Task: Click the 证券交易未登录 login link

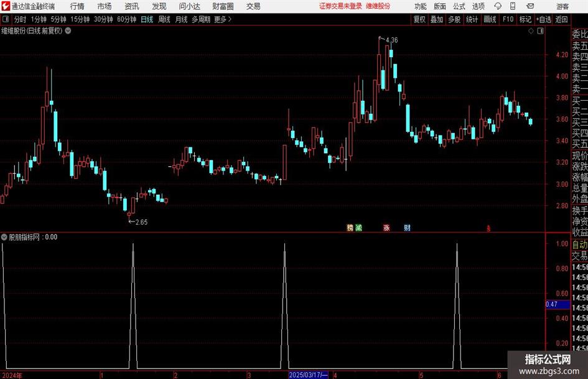Action: click(x=340, y=6)
